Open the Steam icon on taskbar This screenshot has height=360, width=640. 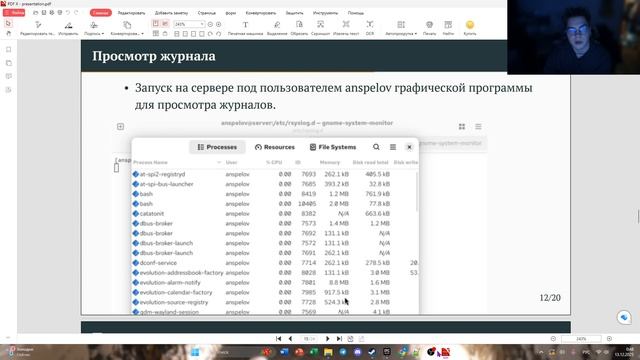[x=372, y=352]
